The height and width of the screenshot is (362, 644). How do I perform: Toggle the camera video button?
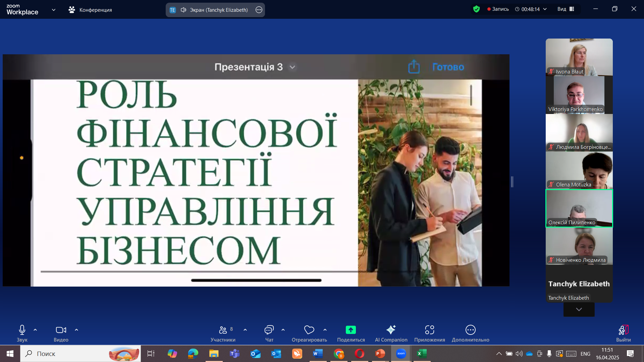61,330
